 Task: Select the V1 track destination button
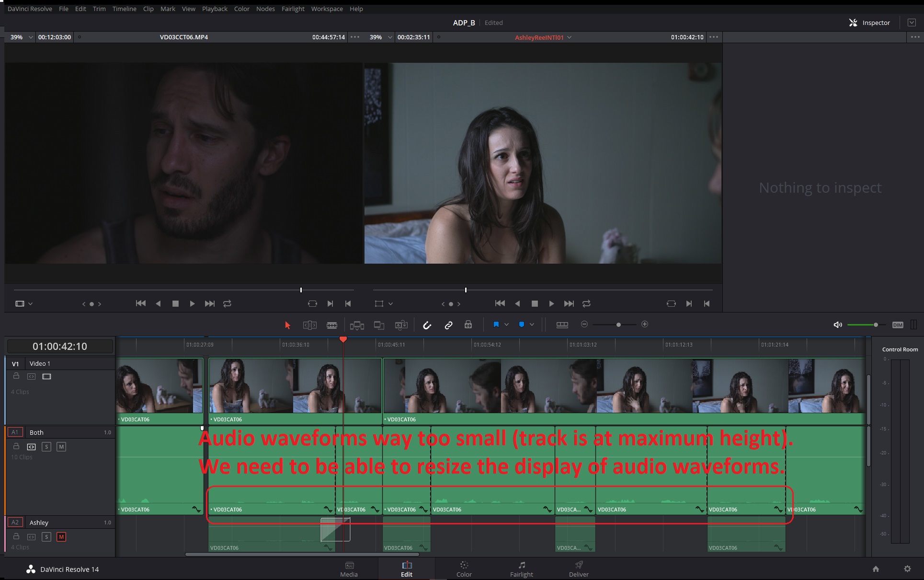tap(15, 364)
